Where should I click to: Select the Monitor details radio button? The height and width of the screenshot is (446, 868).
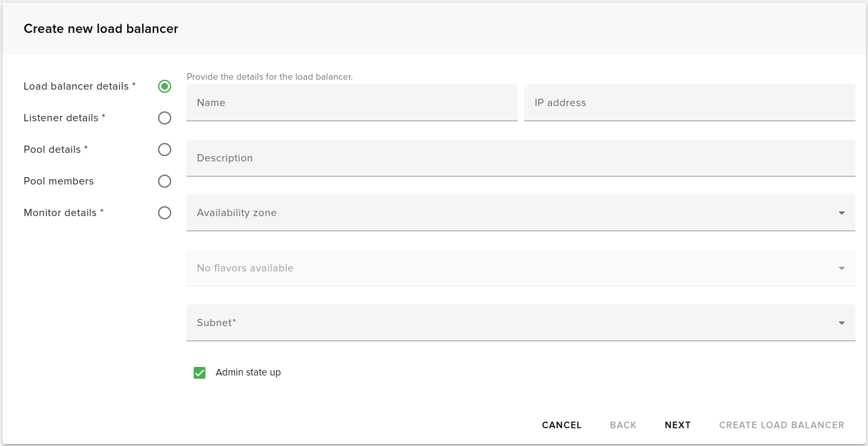pyautogui.click(x=165, y=213)
